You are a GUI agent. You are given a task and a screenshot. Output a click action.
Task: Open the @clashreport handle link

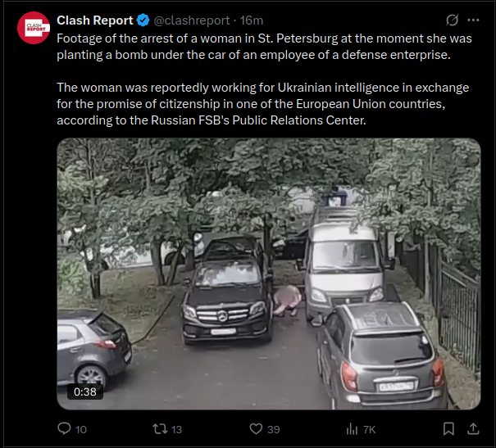coord(192,20)
